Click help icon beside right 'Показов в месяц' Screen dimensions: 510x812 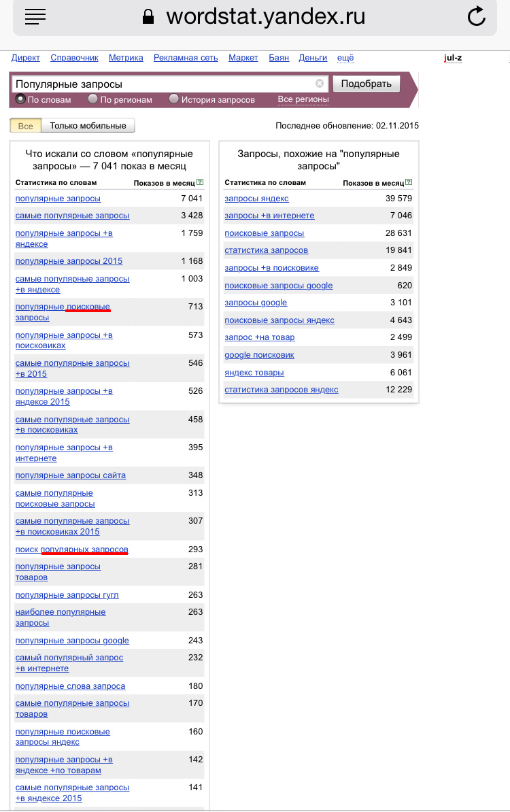point(409,182)
